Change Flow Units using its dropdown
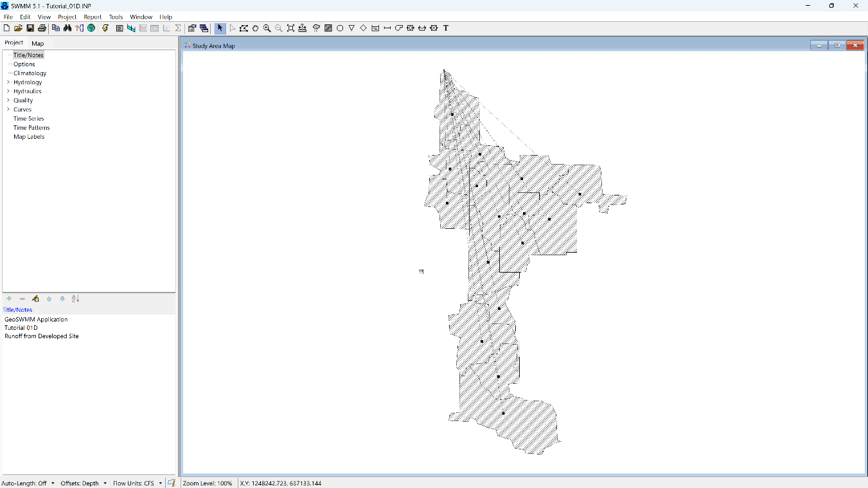The image size is (868, 488). [x=161, y=483]
